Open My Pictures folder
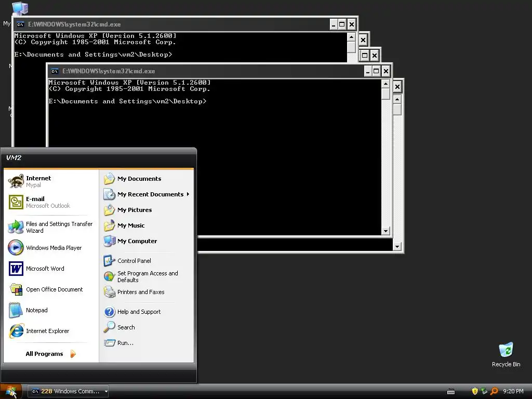 click(x=147, y=210)
